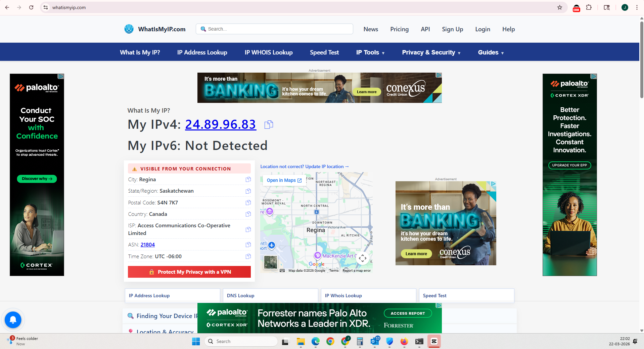Click Protect My Privacy with a VPN
Screen dimensions: 644x349
(x=189, y=272)
